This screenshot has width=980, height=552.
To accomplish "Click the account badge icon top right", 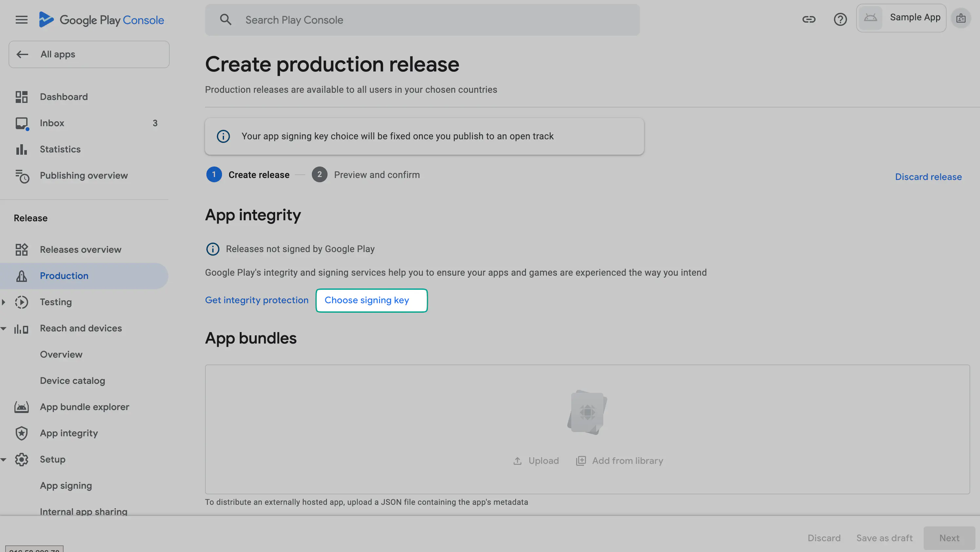I will pyautogui.click(x=961, y=18).
